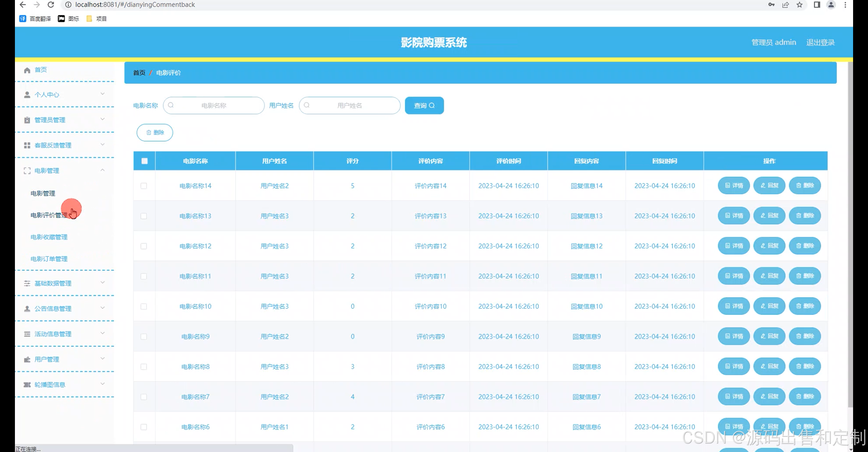The image size is (868, 452).
Task: Click the home icon in sidebar
Action: point(27,70)
